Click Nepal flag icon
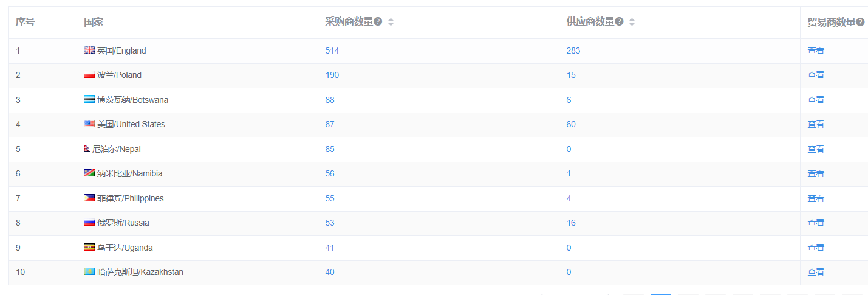Image resolution: width=868 pixels, height=295 pixels. (87, 148)
